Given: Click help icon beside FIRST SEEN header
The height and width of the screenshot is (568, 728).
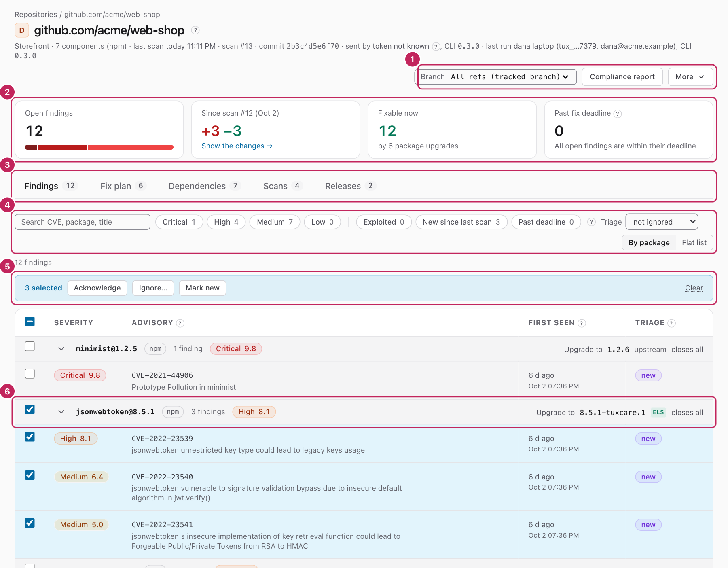Looking at the screenshot, I should (x=582, y=323).
